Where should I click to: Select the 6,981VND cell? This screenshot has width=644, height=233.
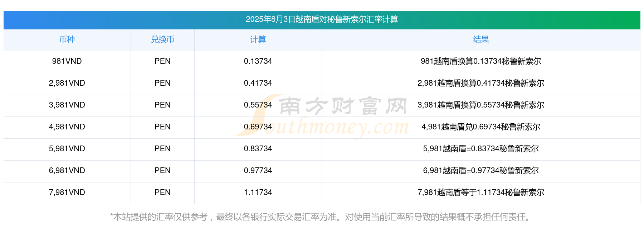tap(67, 171)
